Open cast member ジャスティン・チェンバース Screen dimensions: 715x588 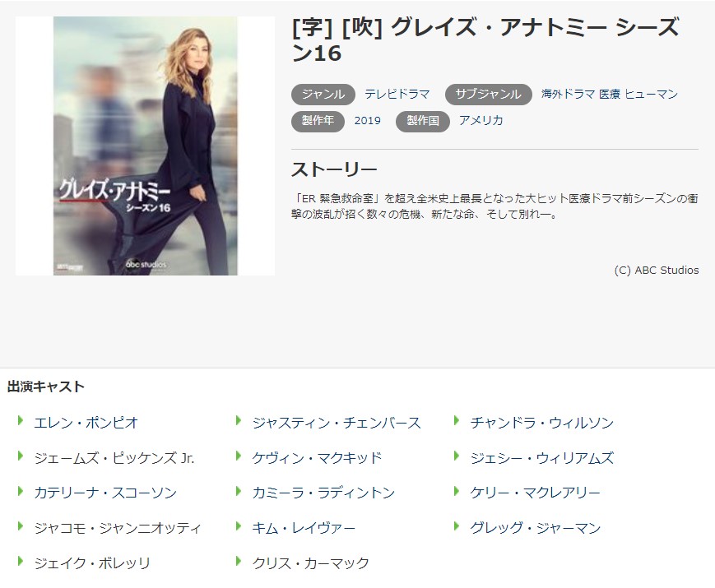point(336,423)
